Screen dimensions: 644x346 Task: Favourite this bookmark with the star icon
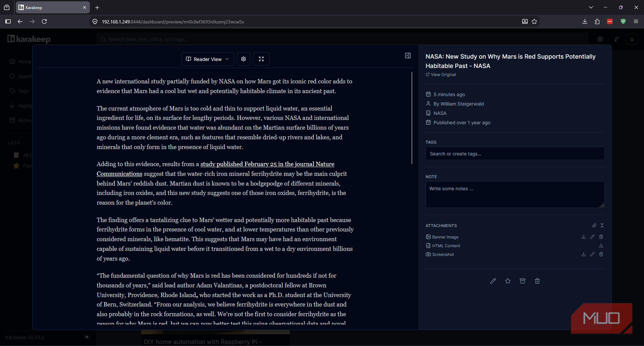point(508,281)
